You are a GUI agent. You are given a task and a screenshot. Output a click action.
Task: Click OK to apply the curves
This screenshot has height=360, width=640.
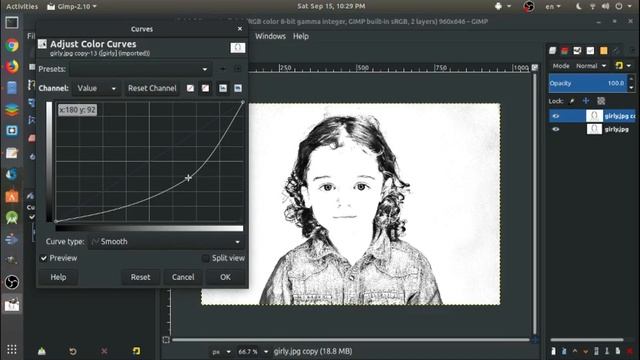tap(225, 277)
